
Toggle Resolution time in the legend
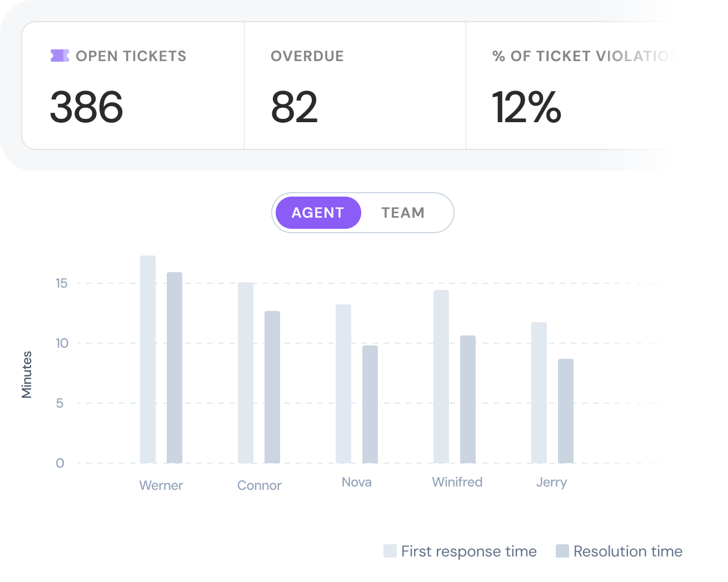coord(628,551)
